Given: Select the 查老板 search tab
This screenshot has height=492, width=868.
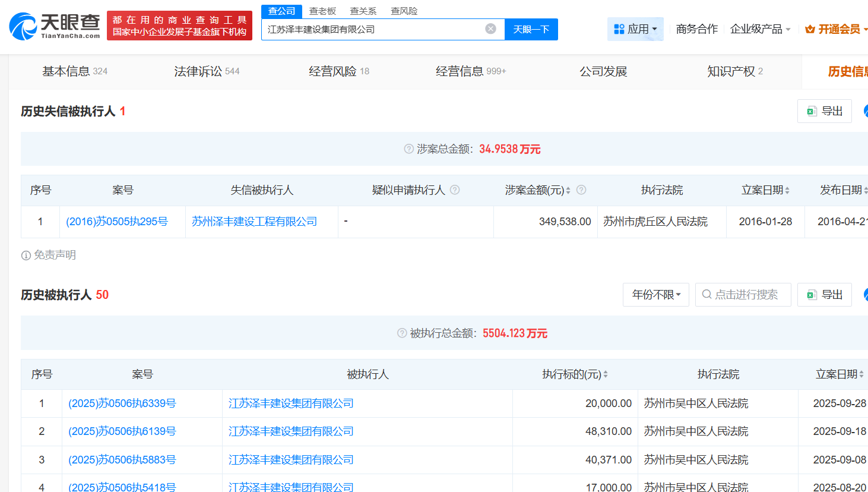Looking at the screenshot, I should pyautogui.click(x=322, y=11).
